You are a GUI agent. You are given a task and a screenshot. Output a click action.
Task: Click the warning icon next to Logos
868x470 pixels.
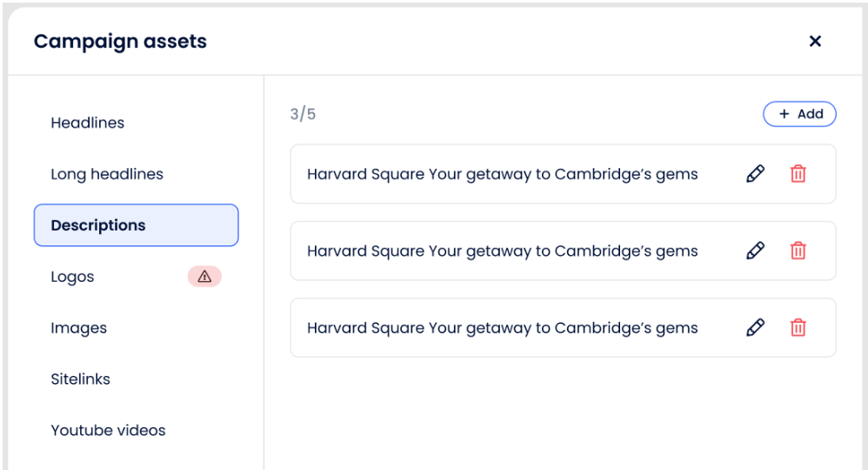coord(204,277)
